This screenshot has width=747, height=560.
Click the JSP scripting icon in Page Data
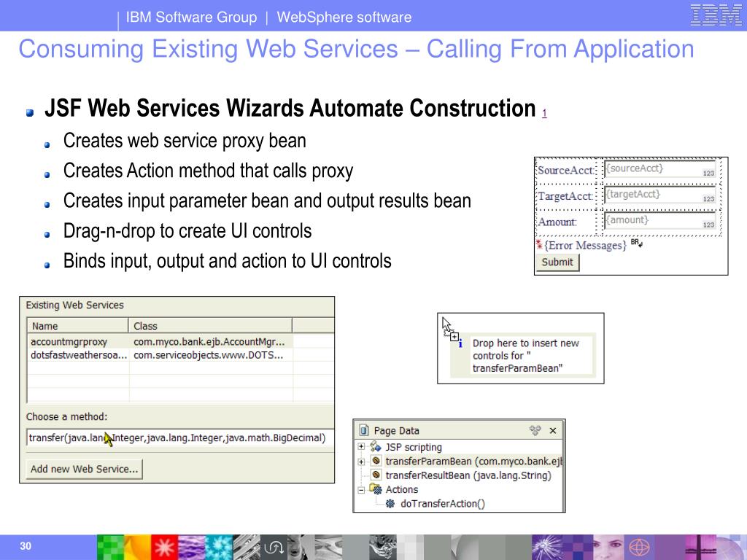point(376,447)
